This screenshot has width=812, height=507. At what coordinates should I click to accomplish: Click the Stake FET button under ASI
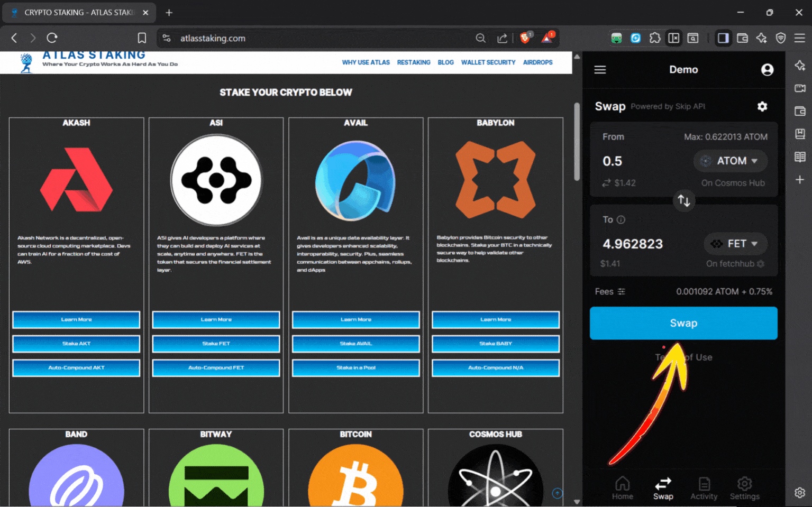(x=216, y=344)
